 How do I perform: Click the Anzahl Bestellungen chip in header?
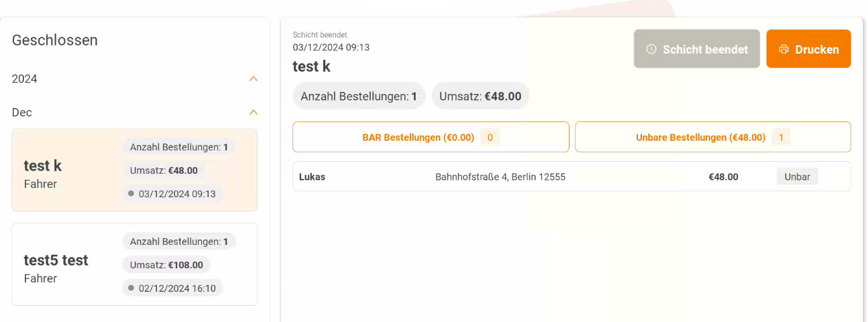(359, 96)
